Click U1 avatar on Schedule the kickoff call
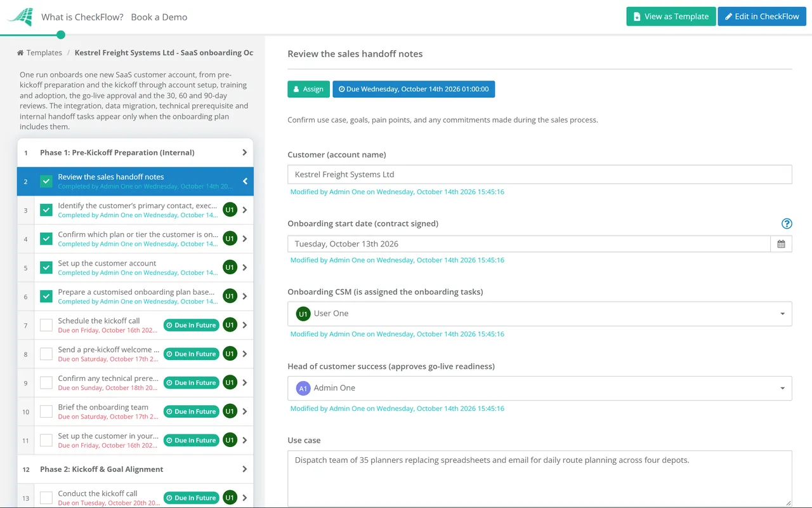The width and height of the screenshot is (812, 508). point(230,325)
